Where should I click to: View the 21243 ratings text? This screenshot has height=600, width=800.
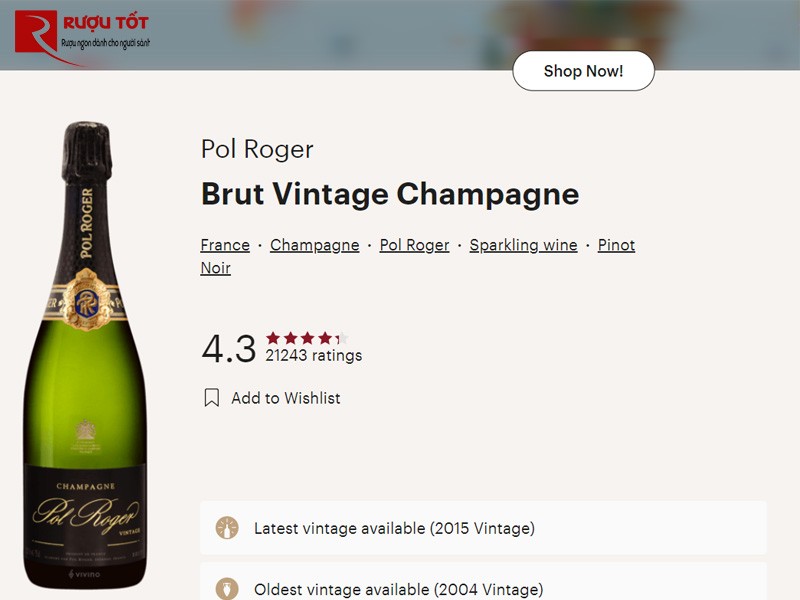313,355
